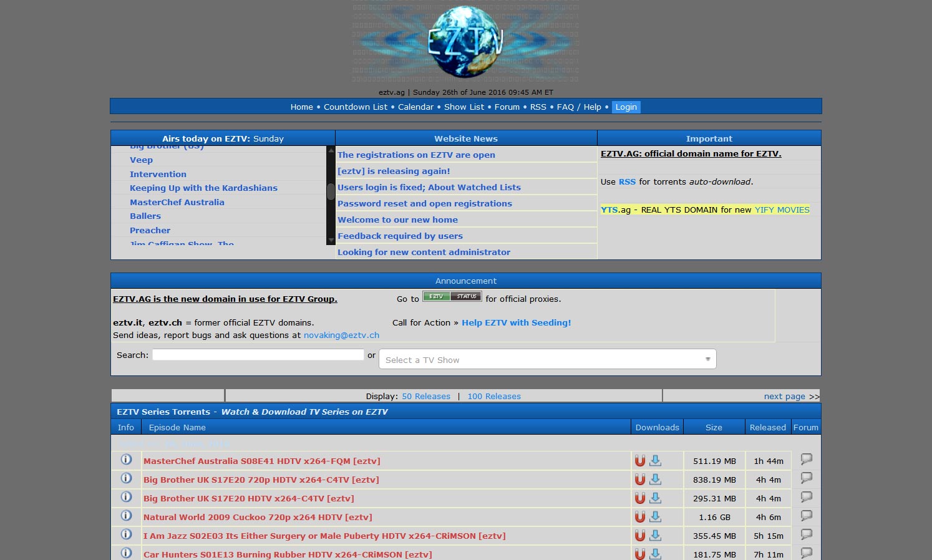This screenshot has height=560, width=932.
Task: Click magnet link for Big Brother UK 295.31 MB
Action: point(640,498)
